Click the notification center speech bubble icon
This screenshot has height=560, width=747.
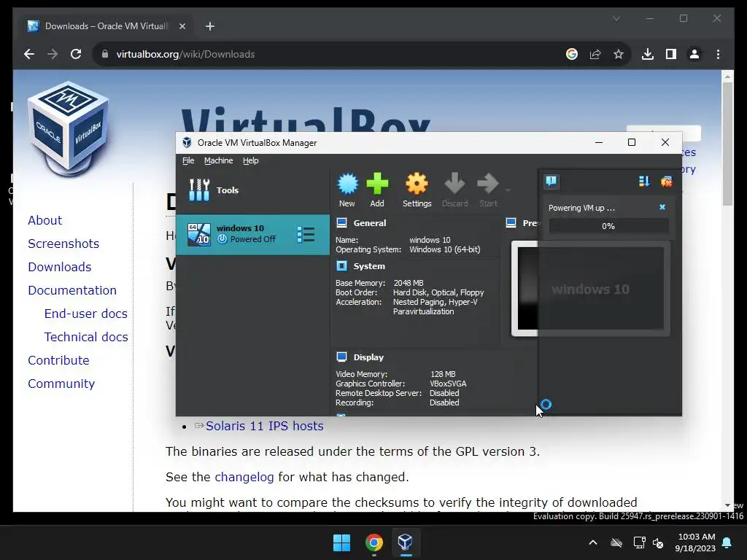coord(551,181)
